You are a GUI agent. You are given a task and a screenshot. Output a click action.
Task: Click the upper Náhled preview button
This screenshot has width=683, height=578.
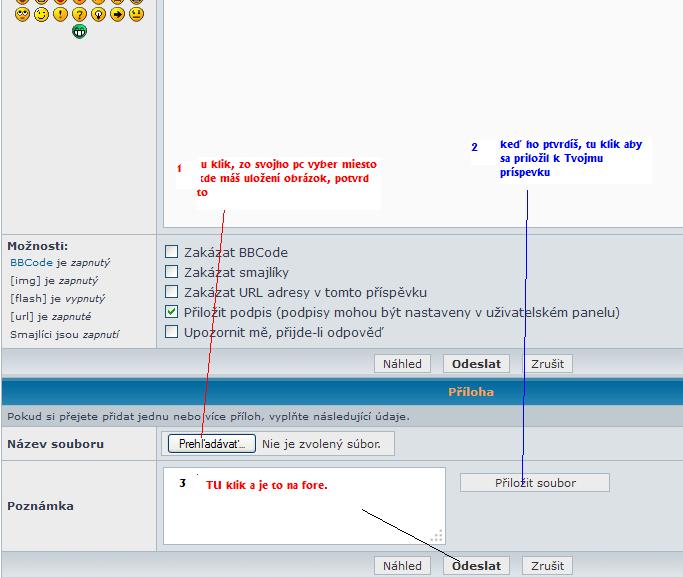[403, 364]
